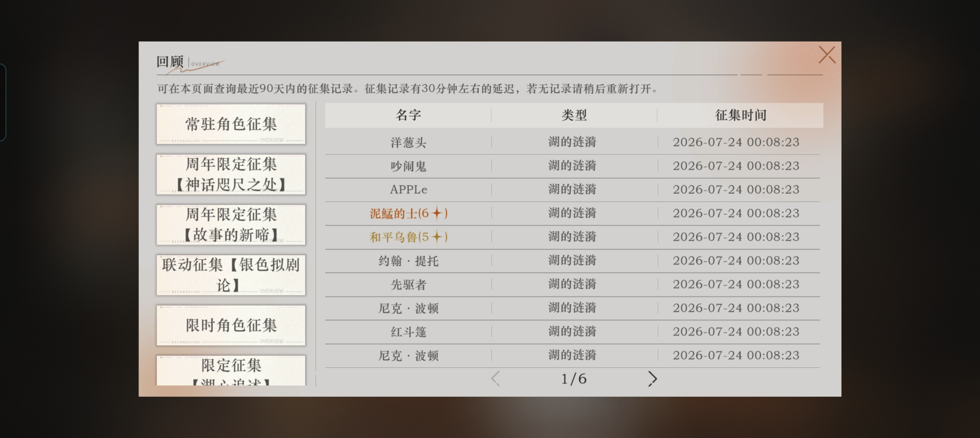Open the 限时角色征集 tab
980x438 pixels.
click(231, 325)
